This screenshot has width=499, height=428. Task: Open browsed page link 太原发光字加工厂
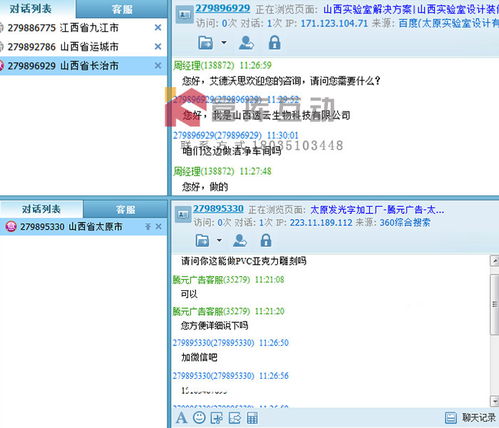pyautogui.click(x=377, y=210)
